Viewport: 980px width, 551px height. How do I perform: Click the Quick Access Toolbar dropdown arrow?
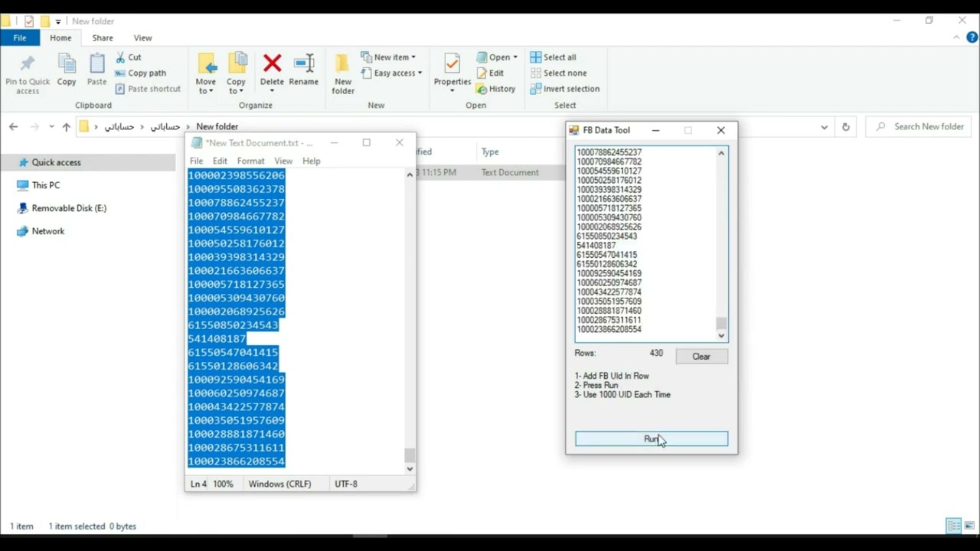pos(58,21)
